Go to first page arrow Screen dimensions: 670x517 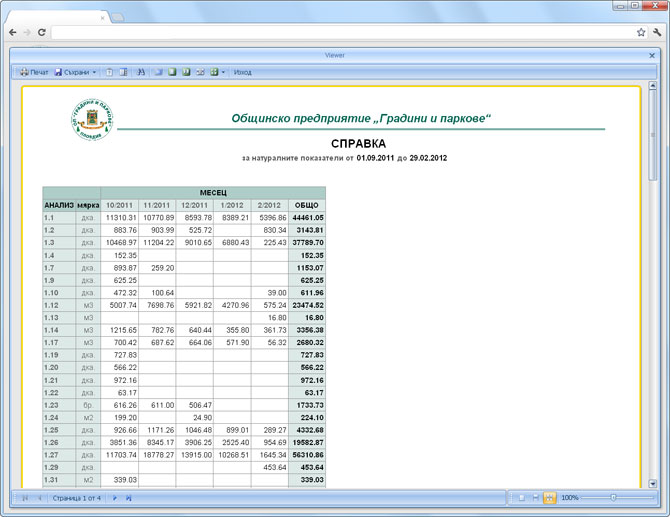pos(25,498)
